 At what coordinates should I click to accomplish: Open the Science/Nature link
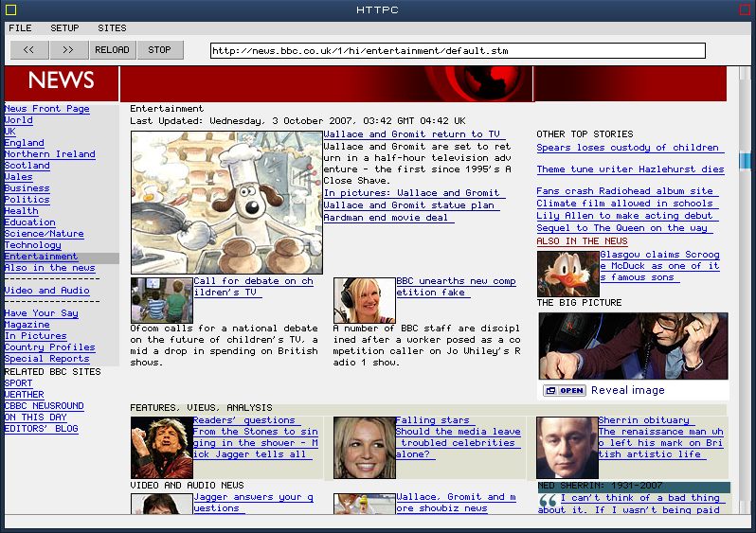point(44,234)
